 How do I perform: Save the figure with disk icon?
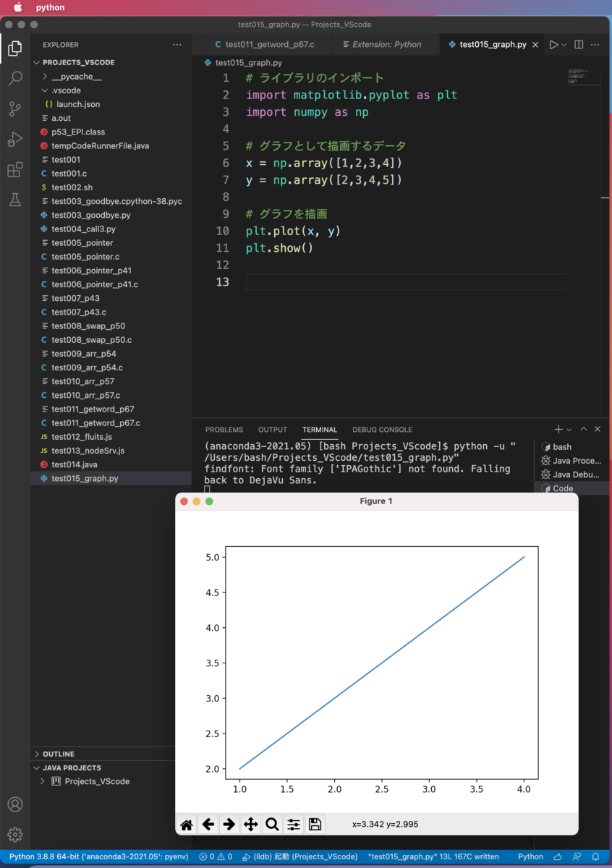315,824
